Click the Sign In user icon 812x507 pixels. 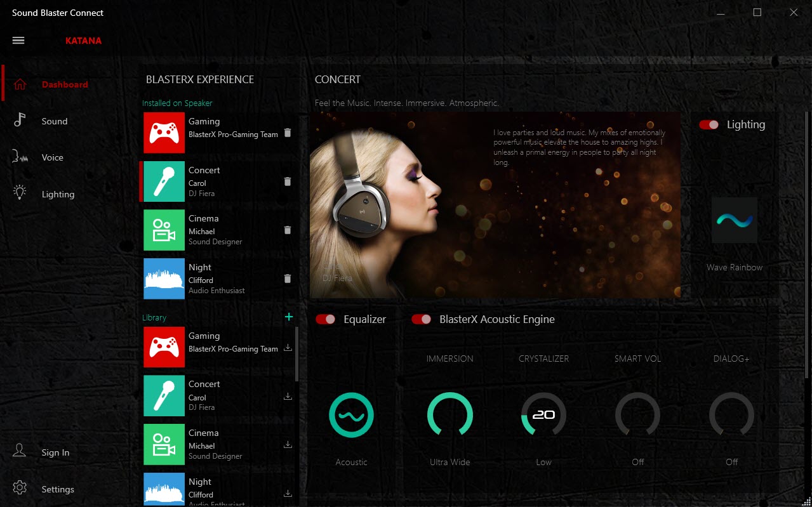point(20,452)
